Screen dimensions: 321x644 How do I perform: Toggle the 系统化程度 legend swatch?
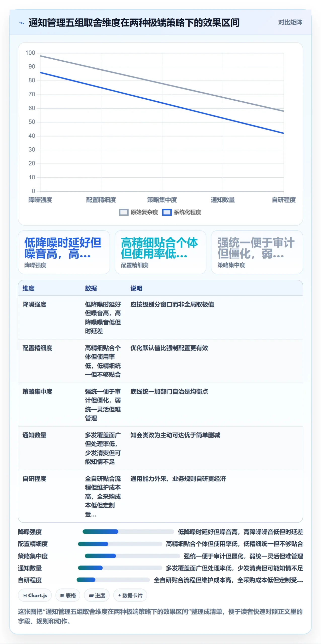click(167, 212)
